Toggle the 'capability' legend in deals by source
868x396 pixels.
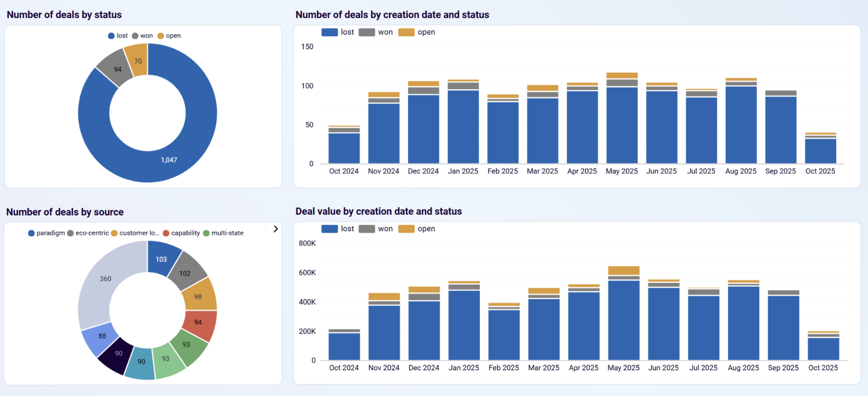(x=183, y=233)
